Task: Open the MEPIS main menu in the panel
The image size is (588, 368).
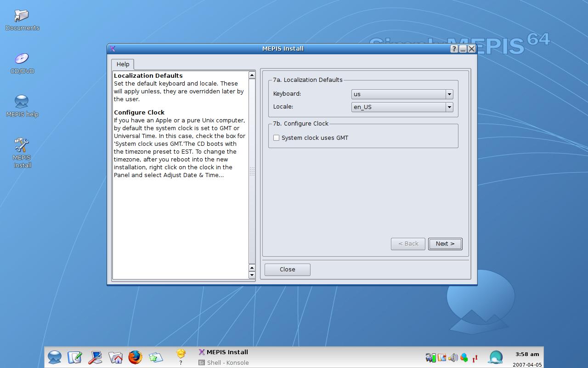Action: [55, 357]
